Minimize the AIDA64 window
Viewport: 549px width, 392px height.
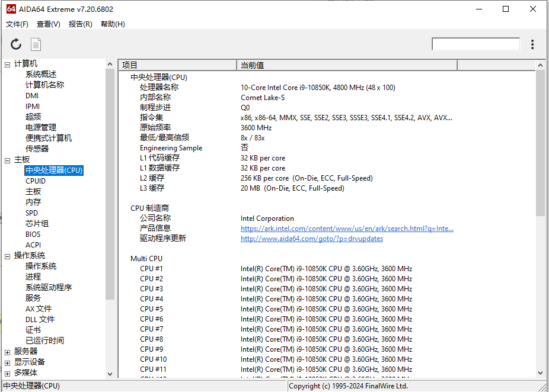point(479,9)
